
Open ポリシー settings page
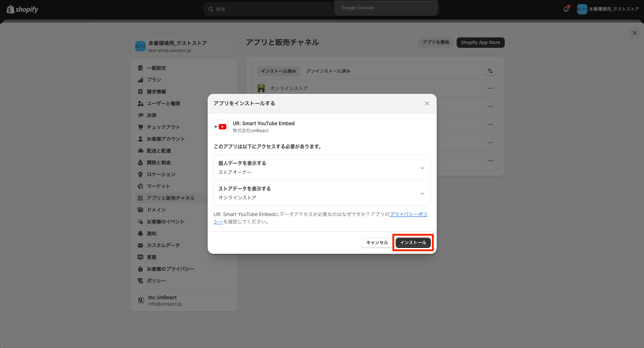[x=184, y=281]
